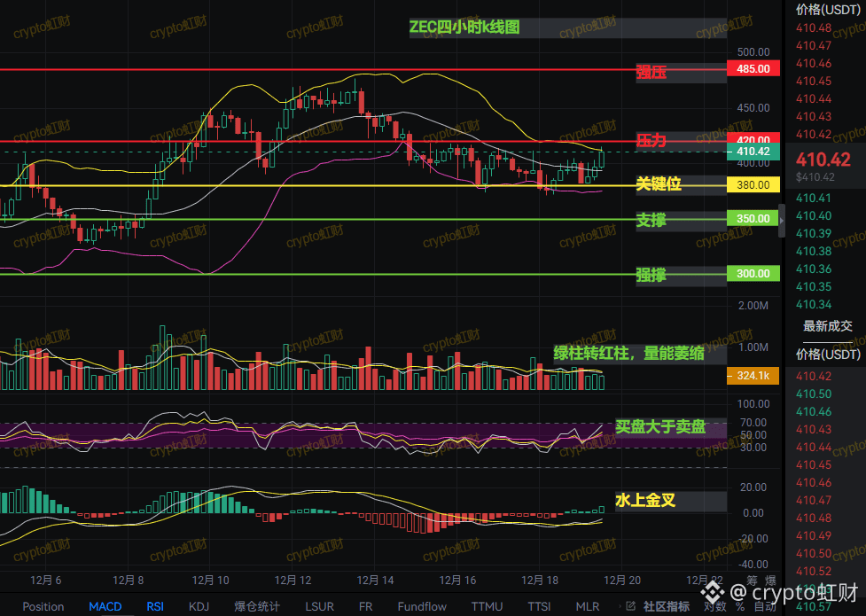Viewport: 866px width, 616px height.
Task: Select the 410.39 bid price row
Action: (814, 233)
